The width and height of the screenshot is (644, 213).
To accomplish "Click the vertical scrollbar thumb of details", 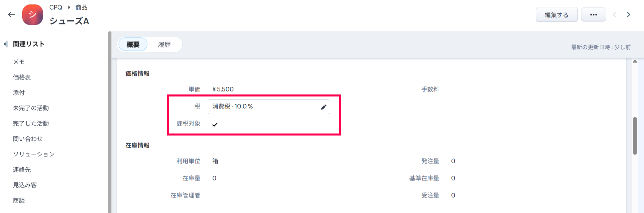I will click(635, 135).
